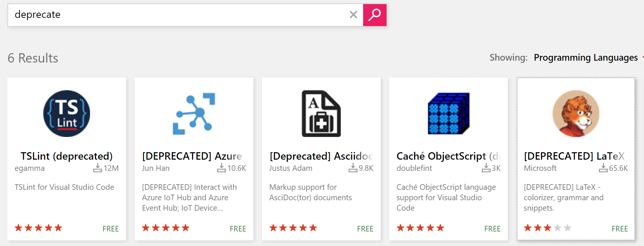Click the download icon showing 65.6K
The height and width of the screenshot is (246, 644).
click(x=603, y=168)
